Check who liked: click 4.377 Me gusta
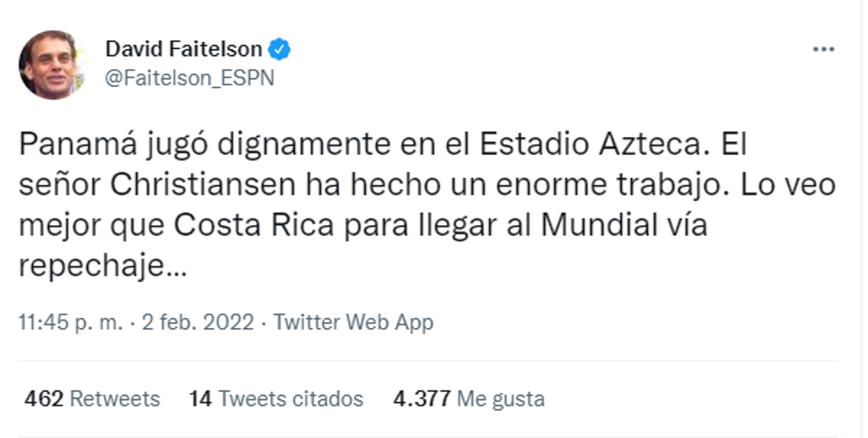868x438 pixels. 469,398
